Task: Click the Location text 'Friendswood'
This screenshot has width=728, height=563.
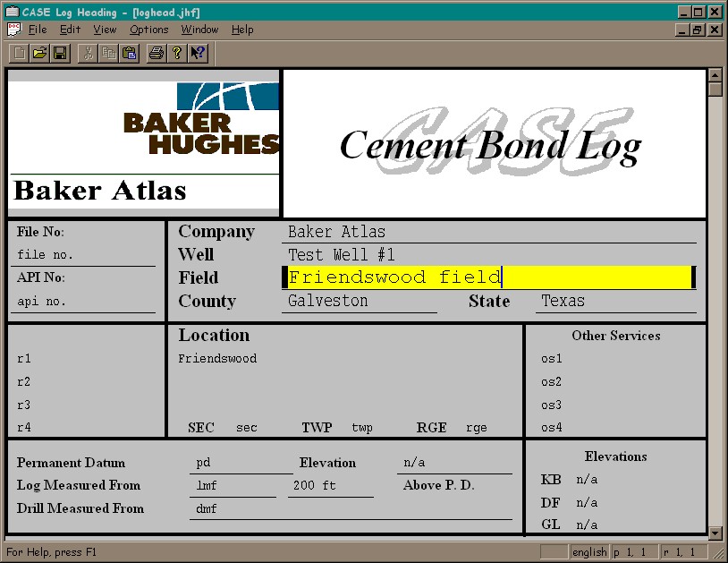Action: 217,358
